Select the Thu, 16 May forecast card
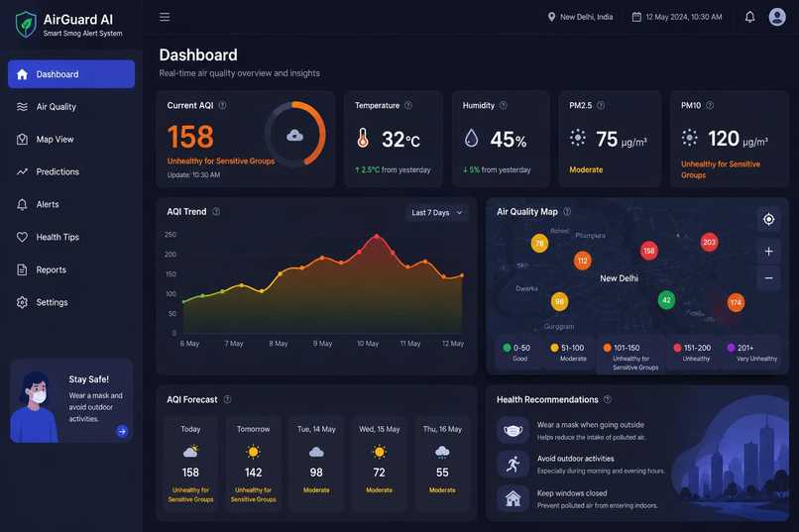Image resolution: width=799 pixels, height=532 pixels. coord(442,464)
